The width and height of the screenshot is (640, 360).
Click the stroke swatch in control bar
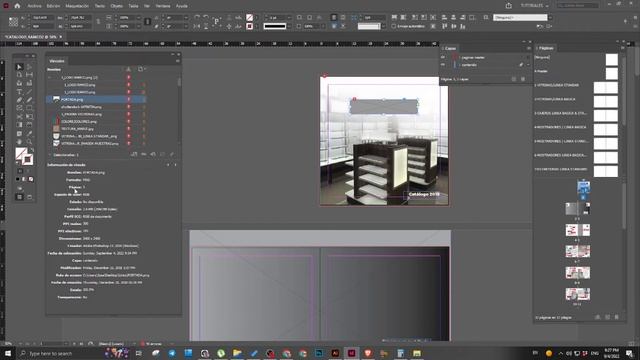click(x=249, y=26)
